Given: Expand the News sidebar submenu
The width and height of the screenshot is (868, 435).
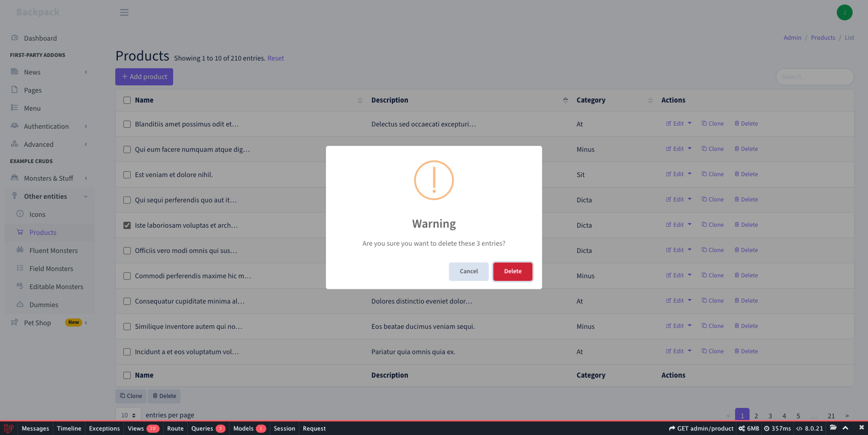Looking at the screenshot, I should click(x=86, y=72).
